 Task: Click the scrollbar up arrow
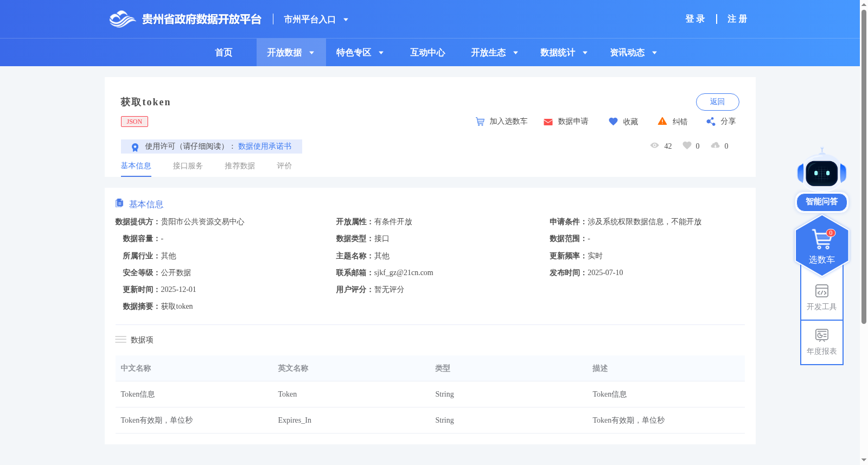864,4
